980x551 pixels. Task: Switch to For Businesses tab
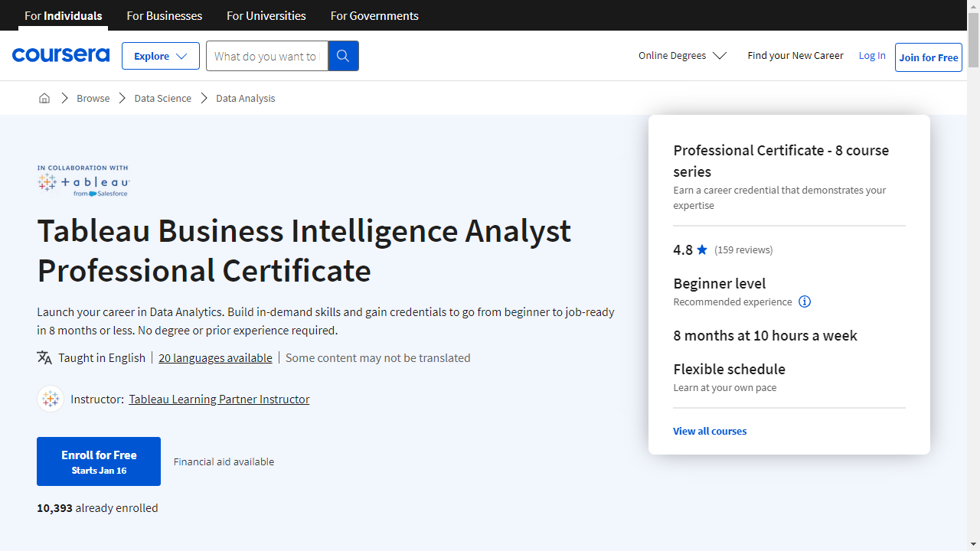pos(165,15)
